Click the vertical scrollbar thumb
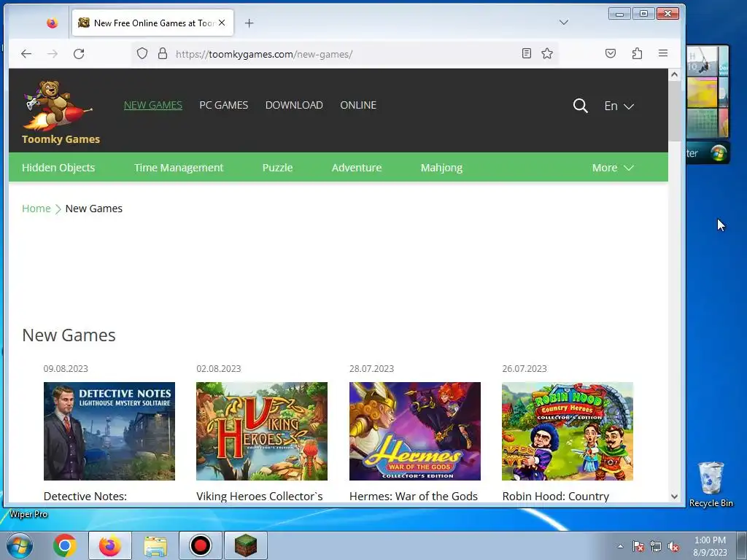 pos(674,111)
